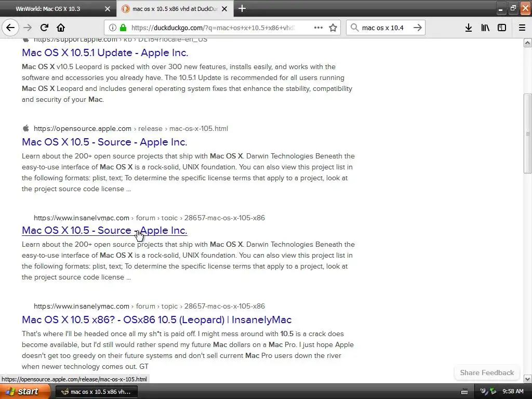Open page actions three-dot menu
This screenshot has width=532, height=399.
pos(318,28)
